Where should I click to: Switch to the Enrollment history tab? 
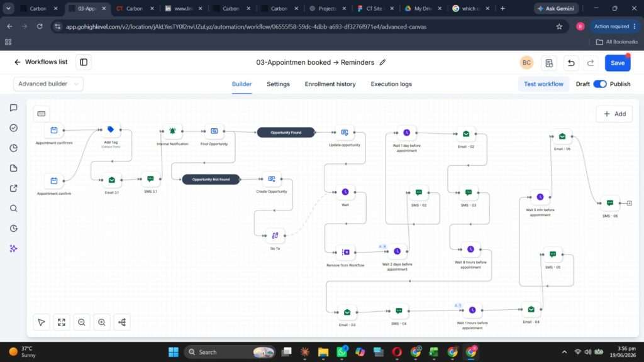[330, 84]
